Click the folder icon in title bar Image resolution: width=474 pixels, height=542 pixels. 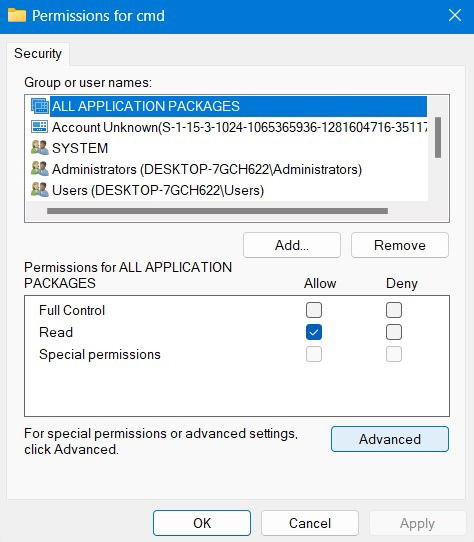point(17,16)
